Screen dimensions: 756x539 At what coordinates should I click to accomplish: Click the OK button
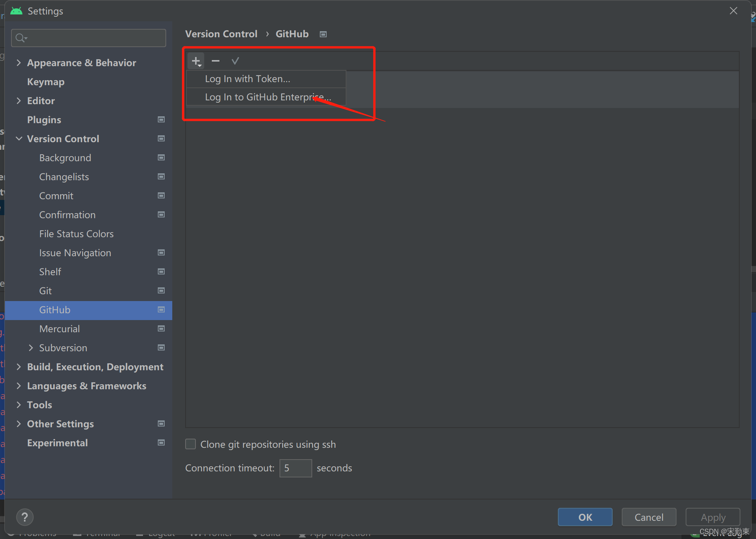coord(585,517)
